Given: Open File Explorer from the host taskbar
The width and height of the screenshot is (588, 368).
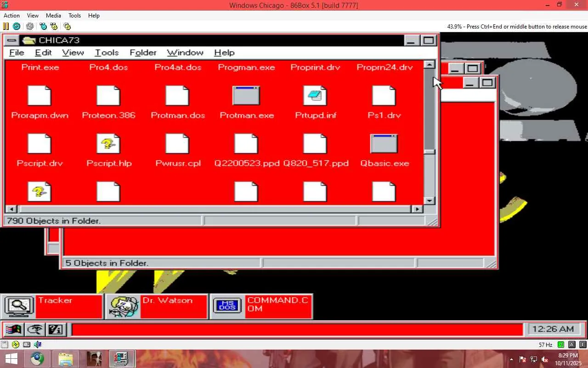Looking at the screenshot, I should pyautogui.click(x=65, y=359).
